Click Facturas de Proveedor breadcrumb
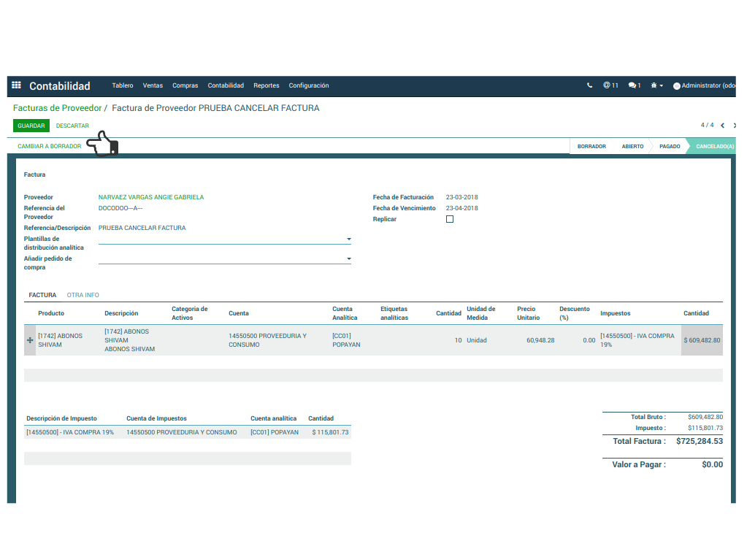 pos(57,108)
